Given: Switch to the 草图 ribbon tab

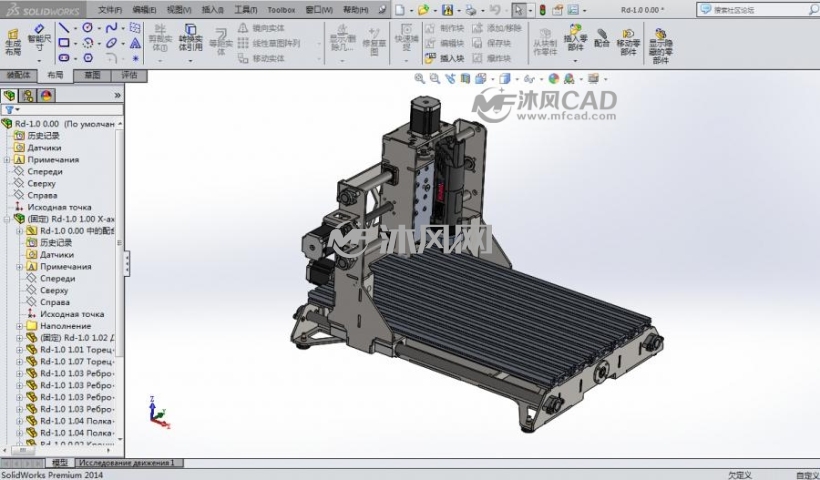Looking at the screenshot, I should [x=92, y=75].
